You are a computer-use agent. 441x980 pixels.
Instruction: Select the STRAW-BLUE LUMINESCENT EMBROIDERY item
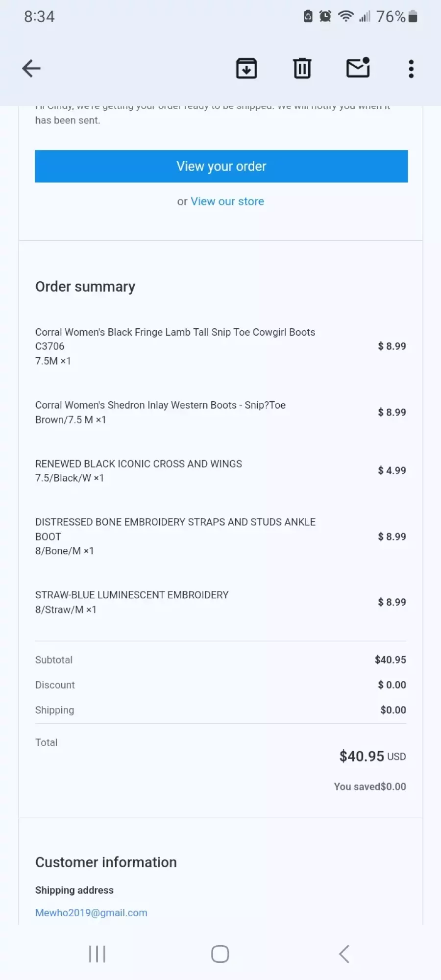tap(220, 602)
